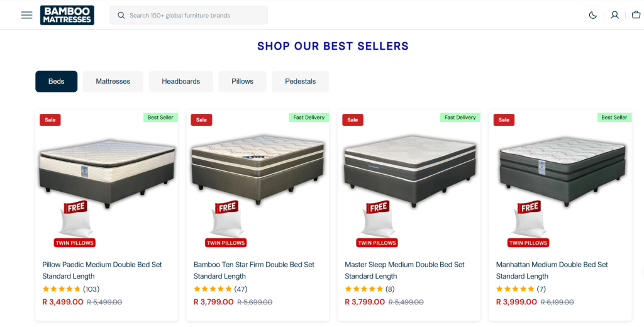Click the search magnifier icon

coord(121,15)
